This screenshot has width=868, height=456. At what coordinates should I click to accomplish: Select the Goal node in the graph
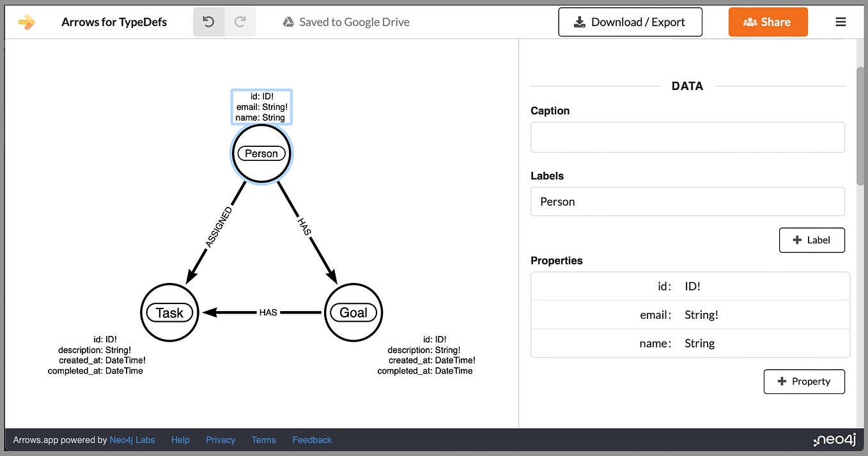tap(353, 312)
